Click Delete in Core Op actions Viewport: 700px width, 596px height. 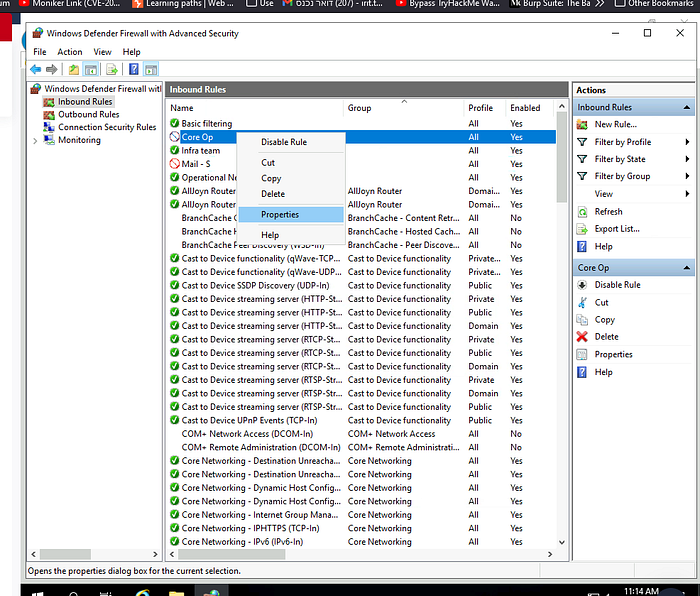pos(606,337)
